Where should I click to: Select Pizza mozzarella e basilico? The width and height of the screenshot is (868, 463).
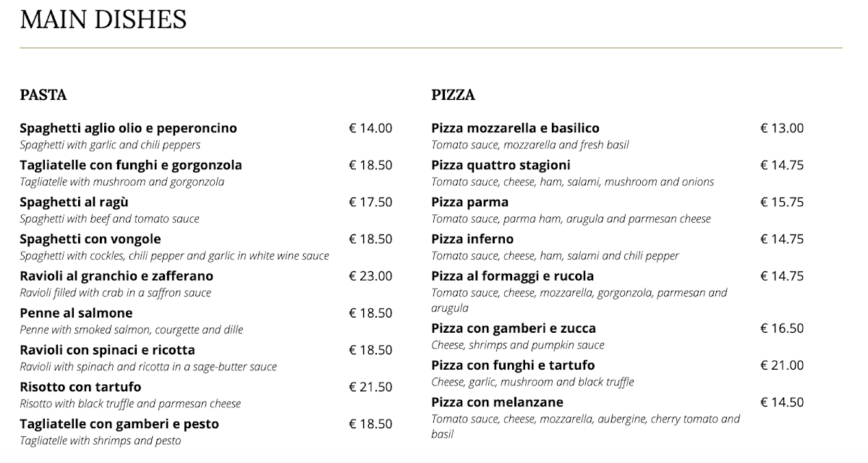click(516, 129)
